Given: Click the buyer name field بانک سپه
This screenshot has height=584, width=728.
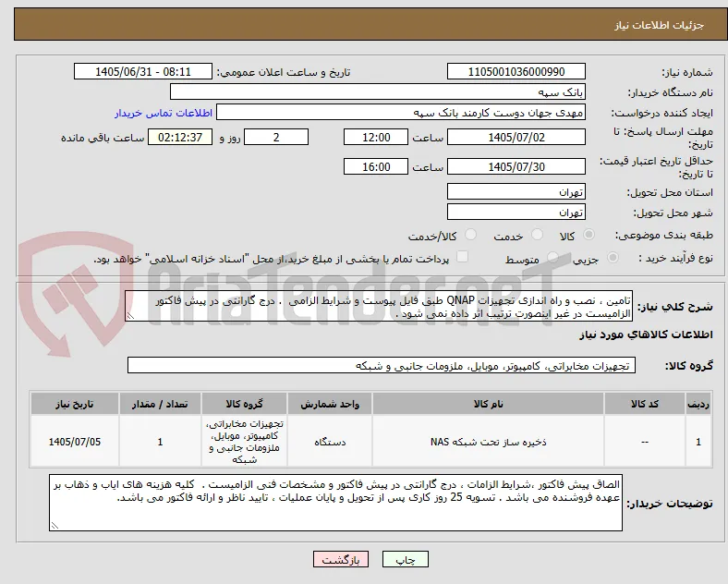Looking at the screenshot, I should pyautogui.click(x=378, y=91).
